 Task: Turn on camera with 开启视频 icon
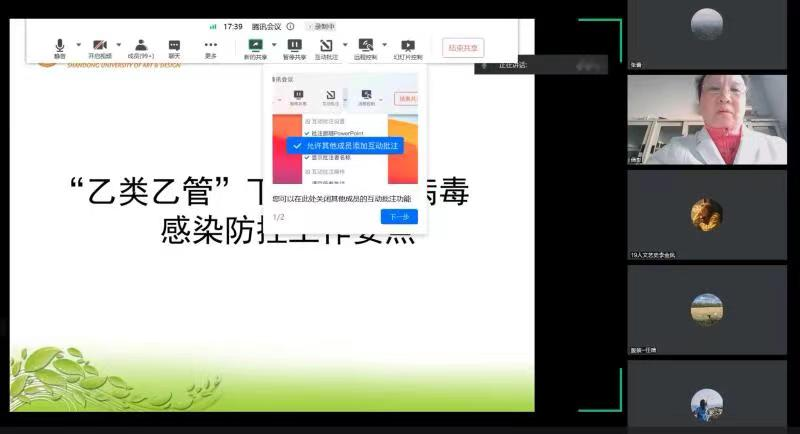[100, 46]
